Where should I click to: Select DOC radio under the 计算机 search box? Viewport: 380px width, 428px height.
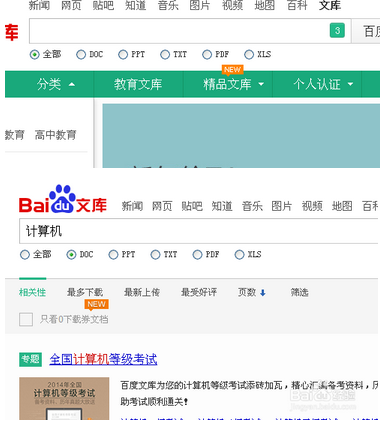71,255
